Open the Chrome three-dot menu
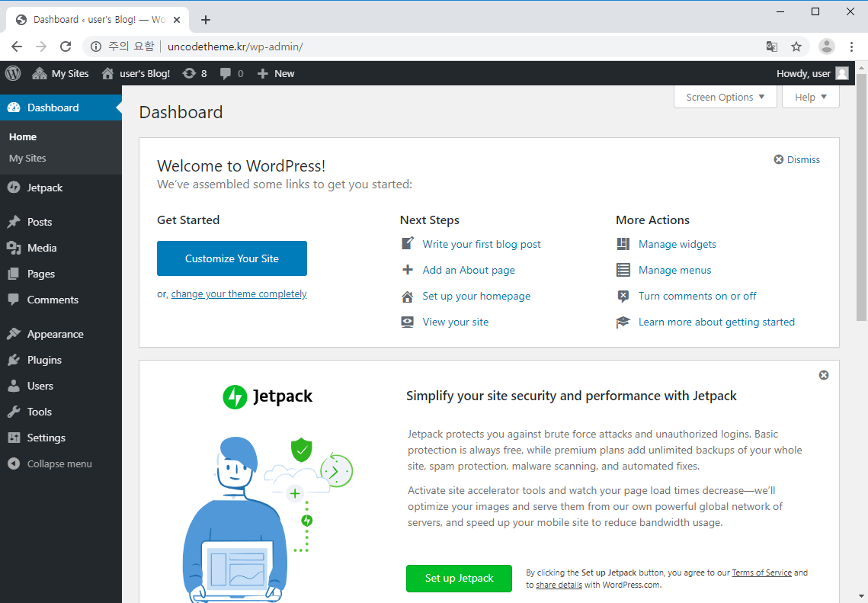The width and height of the screenshot is (868, 603). pos(851,47)
